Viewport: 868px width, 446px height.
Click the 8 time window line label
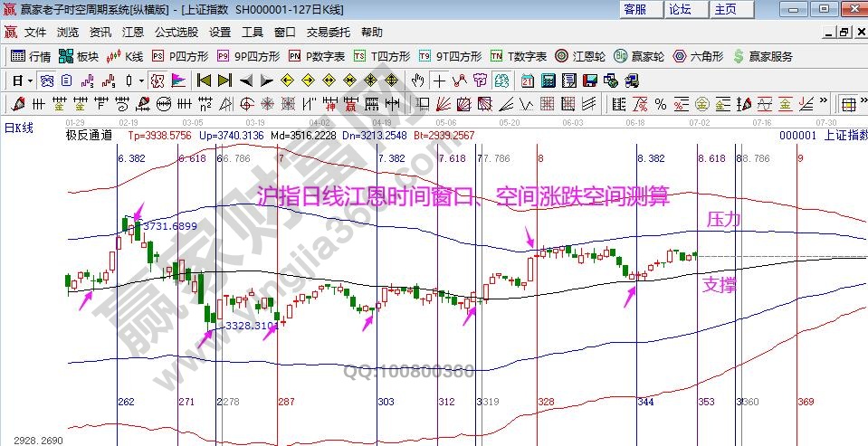[x=540, y=157]
